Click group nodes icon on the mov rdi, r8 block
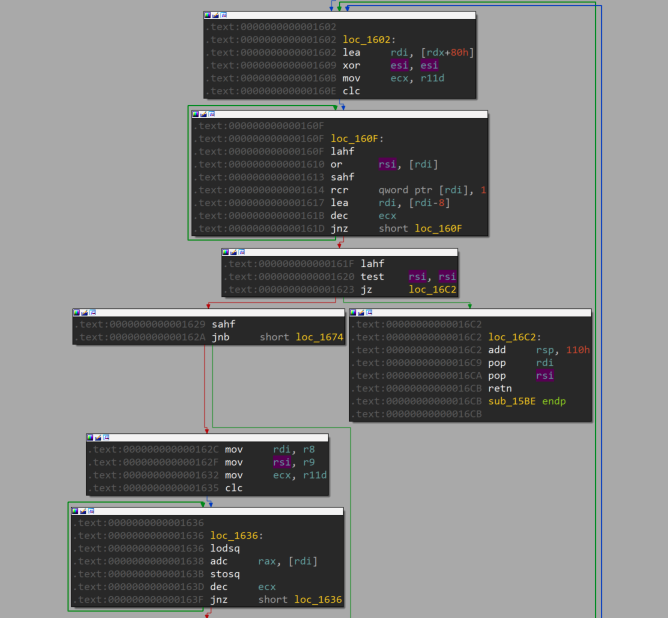Image resolution: width=668 pixels, height=618 pixels. pos(106,437)
